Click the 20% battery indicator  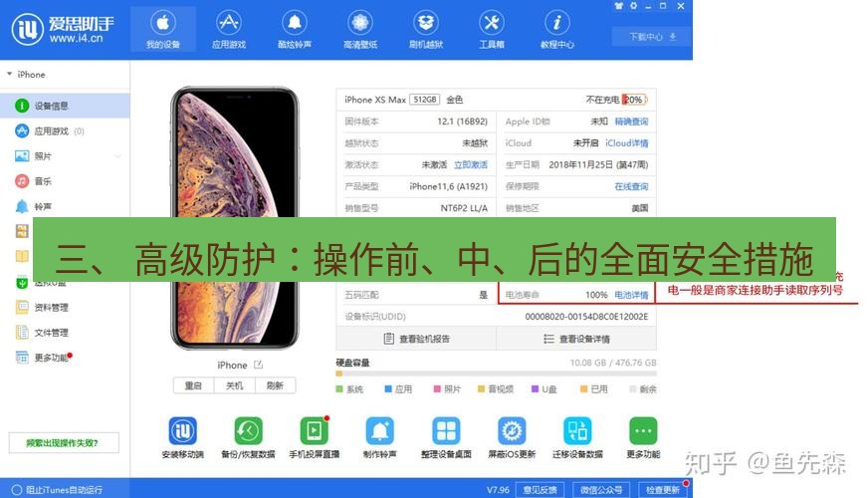click(x=634, y=100)
